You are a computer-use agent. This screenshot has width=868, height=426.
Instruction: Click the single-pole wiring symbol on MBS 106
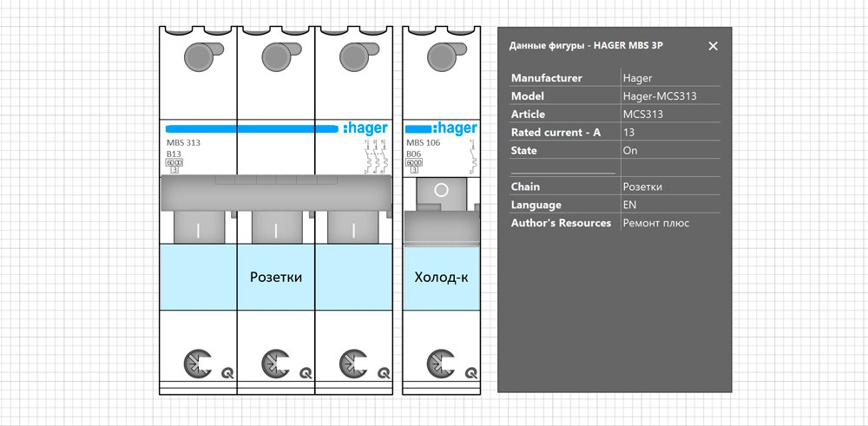pyautogui.click(x=471, y=157)
